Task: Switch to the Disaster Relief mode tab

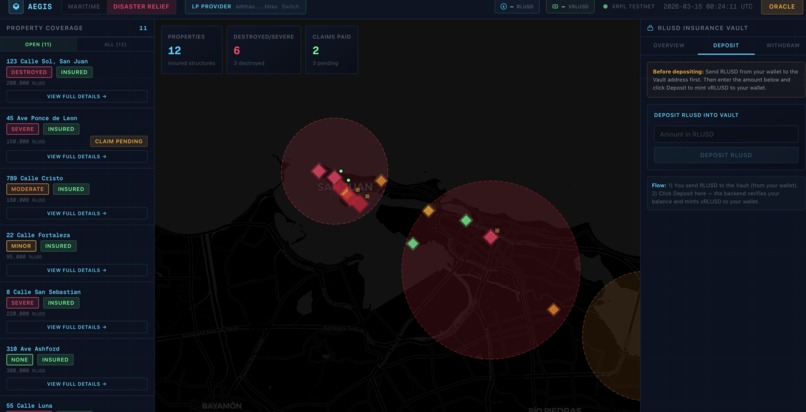Action: [141, 7]
